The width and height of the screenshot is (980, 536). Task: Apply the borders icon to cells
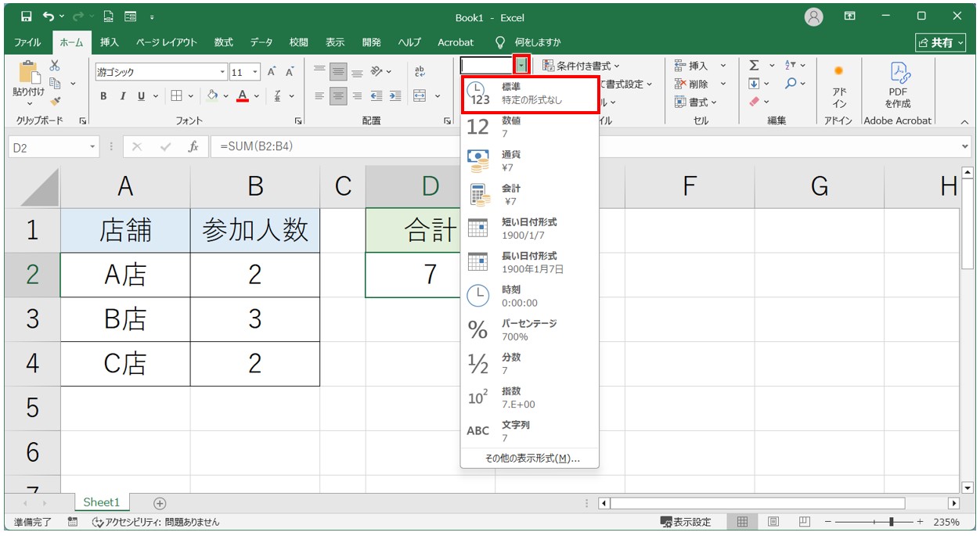(176, 96)
